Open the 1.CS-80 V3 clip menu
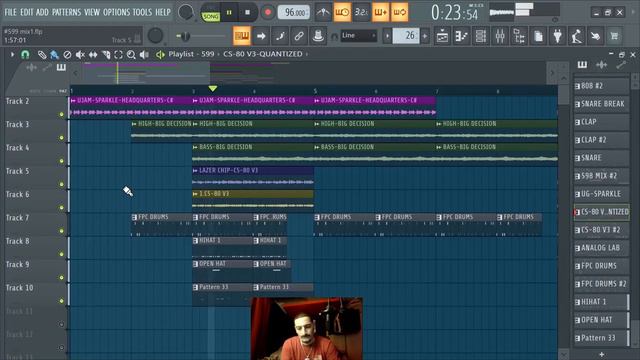This screenshot has width=640, height=360. pos(195,194)
